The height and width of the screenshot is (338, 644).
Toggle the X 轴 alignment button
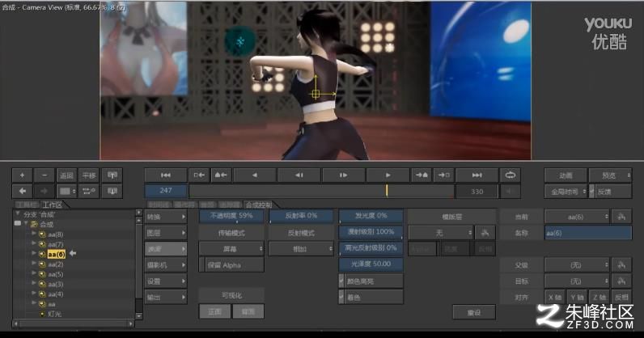tap(555, 297)
